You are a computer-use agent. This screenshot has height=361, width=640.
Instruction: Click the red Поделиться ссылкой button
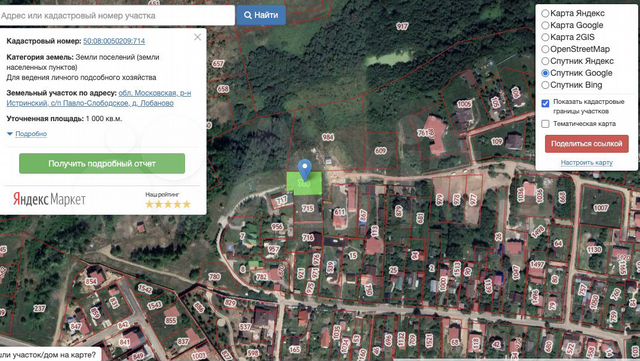(587, 144)
